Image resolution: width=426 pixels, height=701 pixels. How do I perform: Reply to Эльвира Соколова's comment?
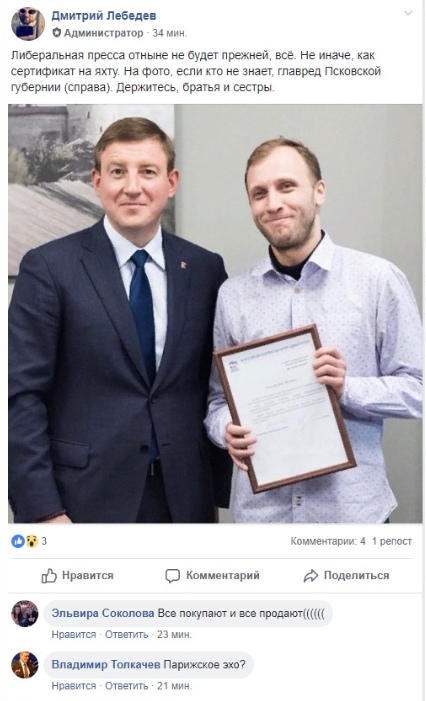(x=127, y=634)
